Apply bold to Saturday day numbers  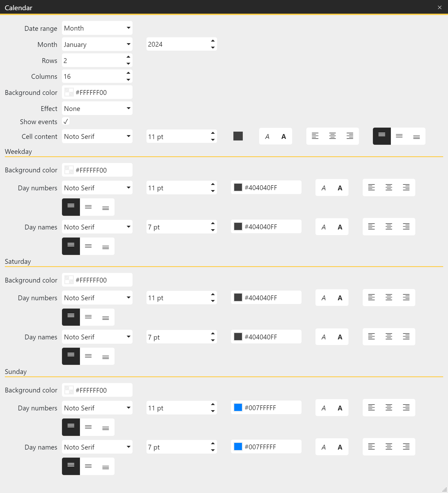340,298
